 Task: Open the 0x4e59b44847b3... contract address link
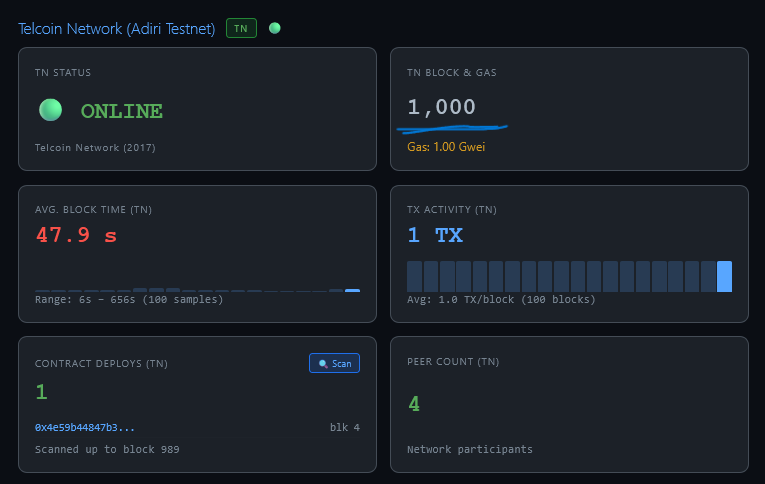[x=85, y=427]
